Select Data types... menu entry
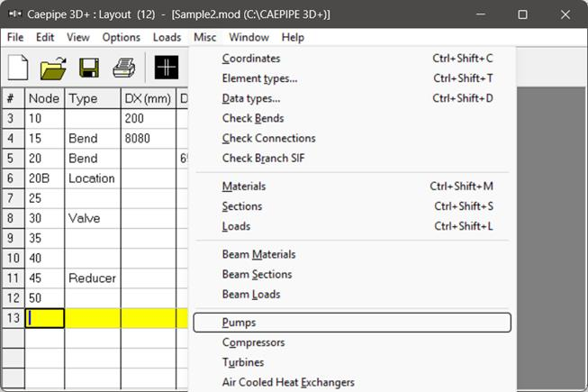 [352, 98]
